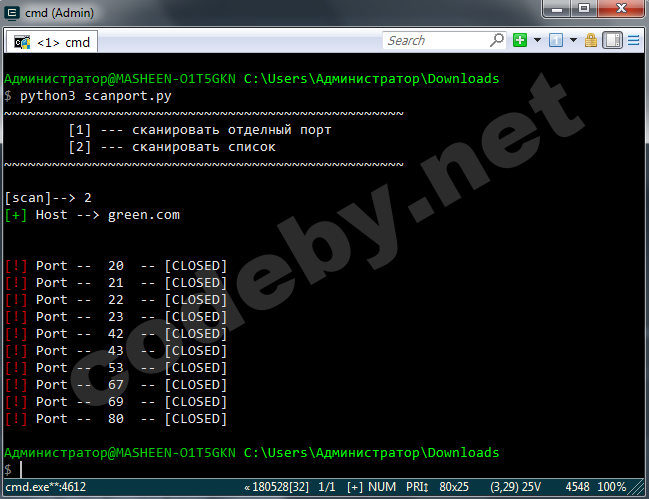Click the Port 80 CLOSED line
Viewport: 649px width, 499px height.
116,418
